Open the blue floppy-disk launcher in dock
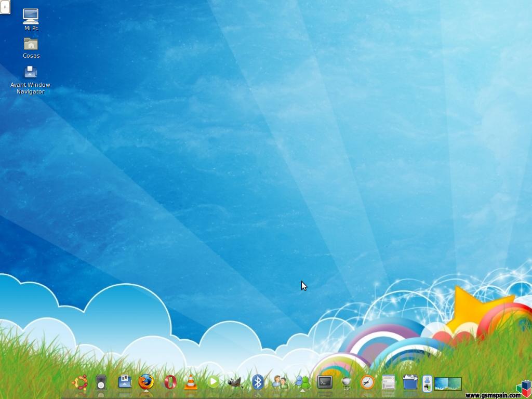532x399 pixels. (x=125, y=382)
